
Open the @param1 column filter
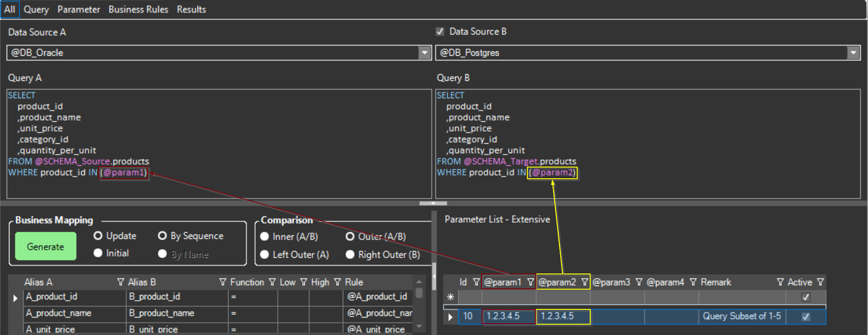(530, 282)
